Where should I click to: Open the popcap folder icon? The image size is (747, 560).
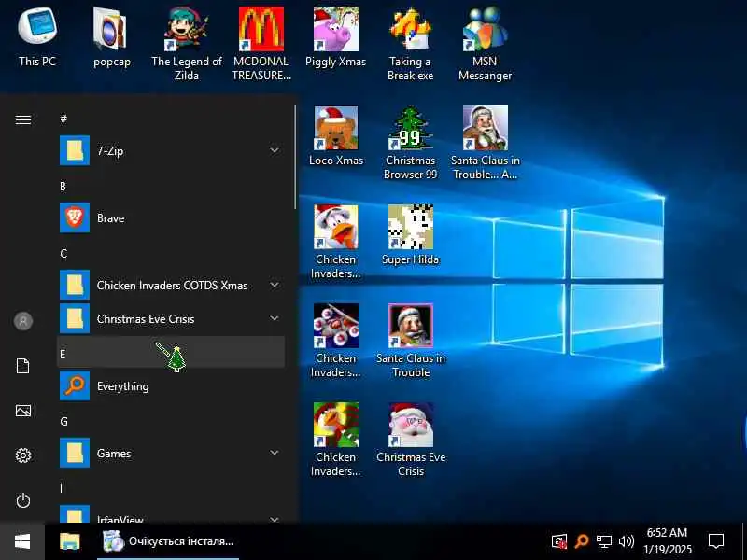111,37
